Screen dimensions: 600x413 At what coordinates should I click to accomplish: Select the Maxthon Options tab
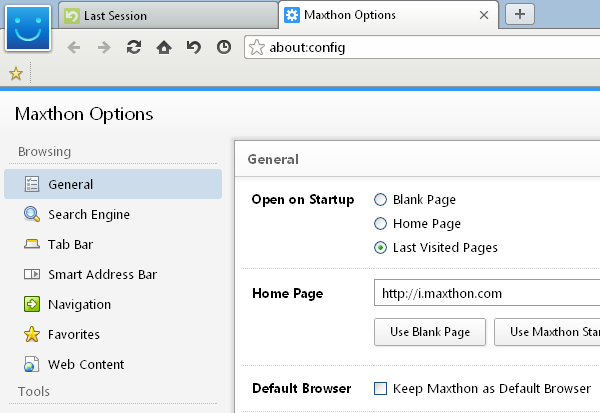pos(389,15)
